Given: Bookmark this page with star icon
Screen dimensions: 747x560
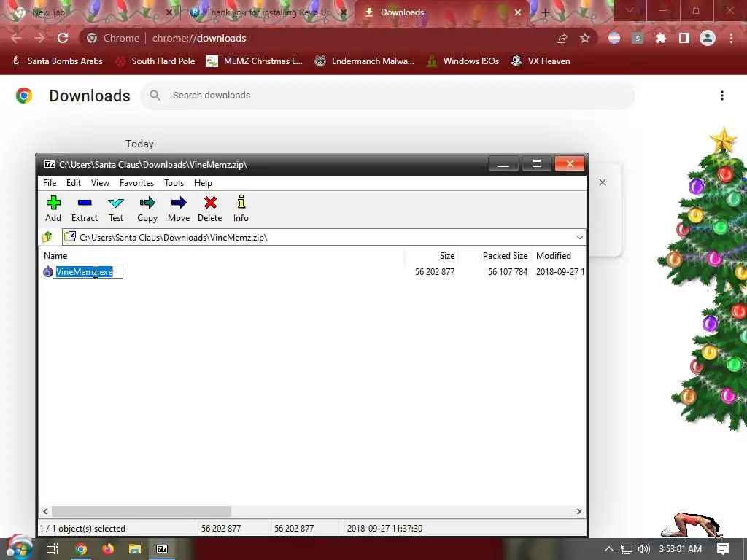Looking at the screenshot, I should 585,38.
